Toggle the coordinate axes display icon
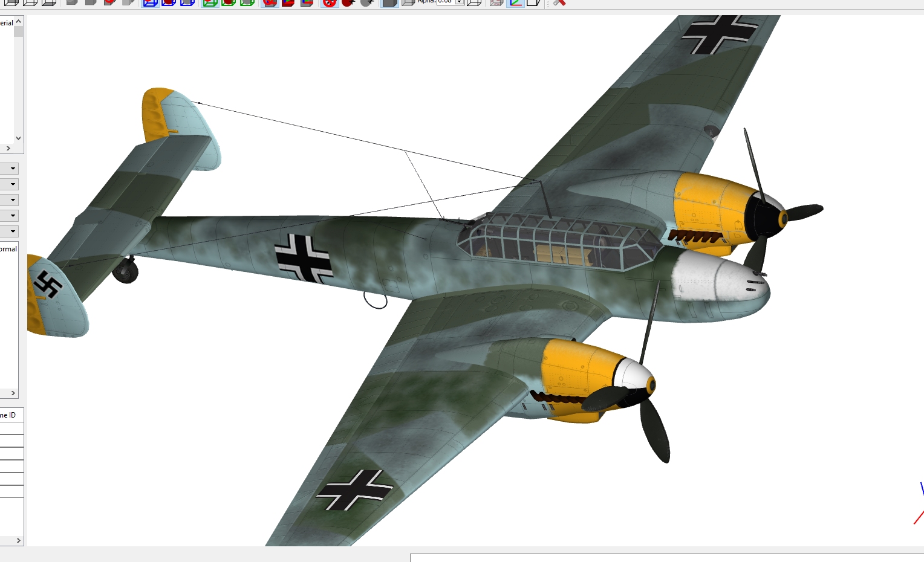 pos(515,2)
